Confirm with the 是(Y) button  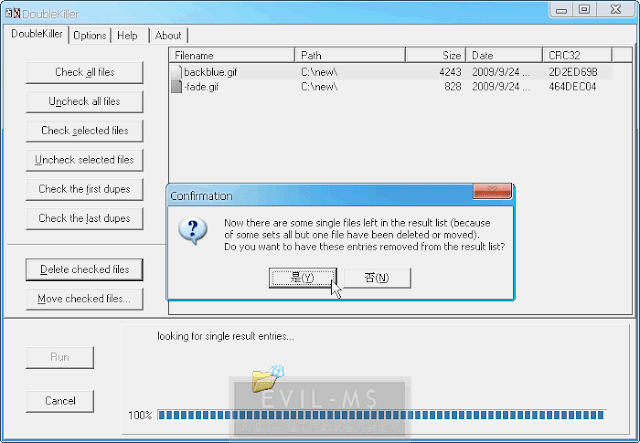pyautogui.click(x=302, y=278)
